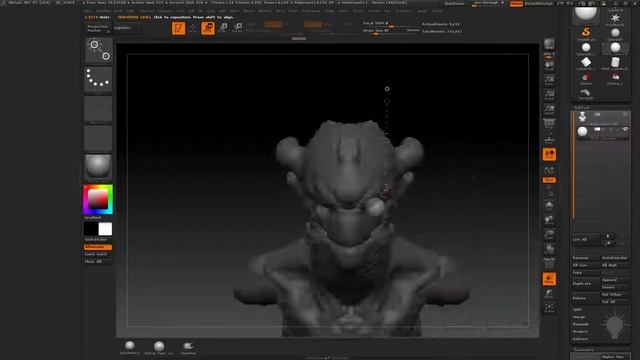Click the BPR render icon
The image size is (640, 360).
[549, 44]
